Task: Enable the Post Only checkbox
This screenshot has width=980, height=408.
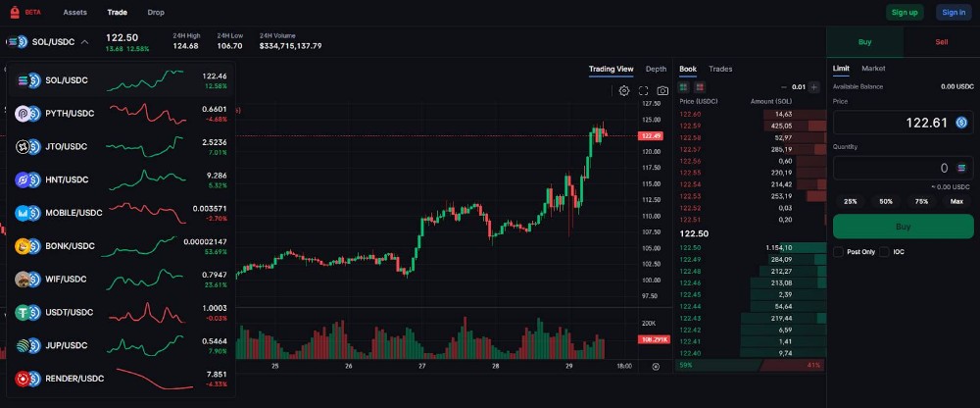Action: [838, 252]
